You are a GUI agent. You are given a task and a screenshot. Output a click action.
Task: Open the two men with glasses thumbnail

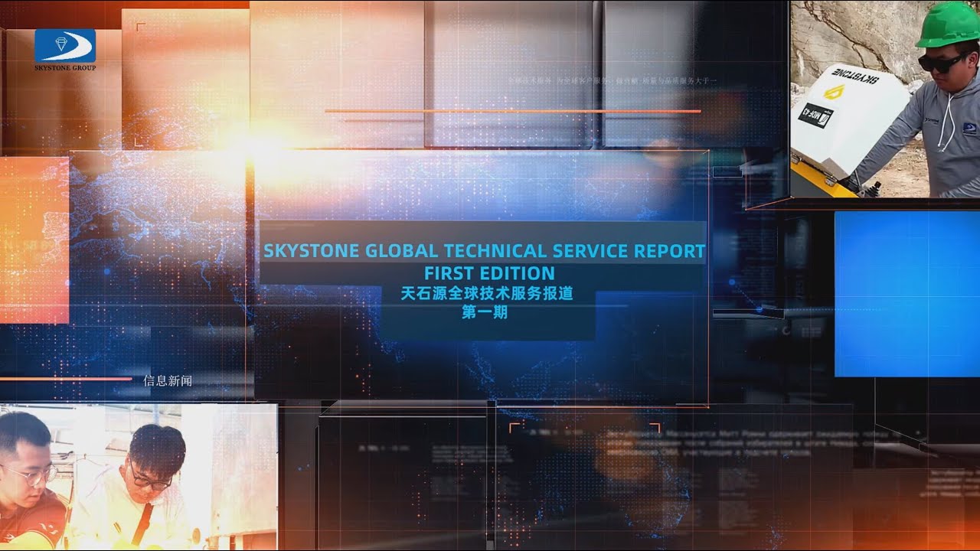139,477
